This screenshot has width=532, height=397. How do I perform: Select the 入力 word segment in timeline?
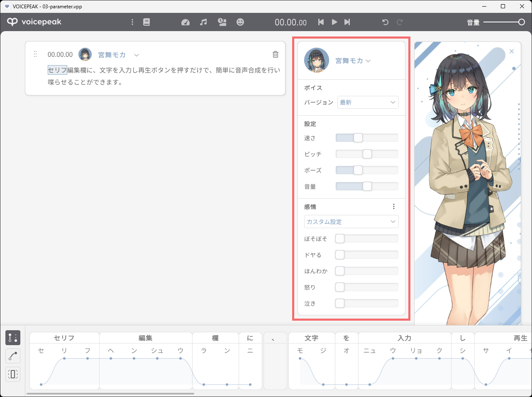point(405,338)
